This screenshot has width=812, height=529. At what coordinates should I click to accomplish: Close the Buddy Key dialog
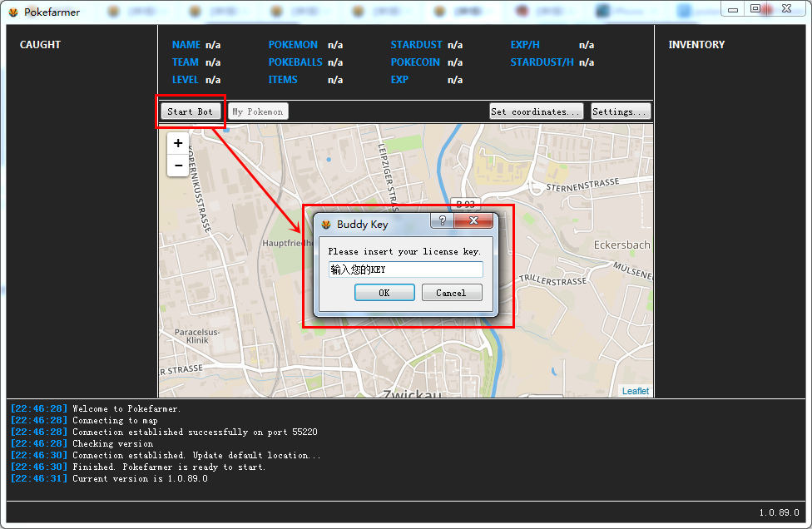click(473, 221)
